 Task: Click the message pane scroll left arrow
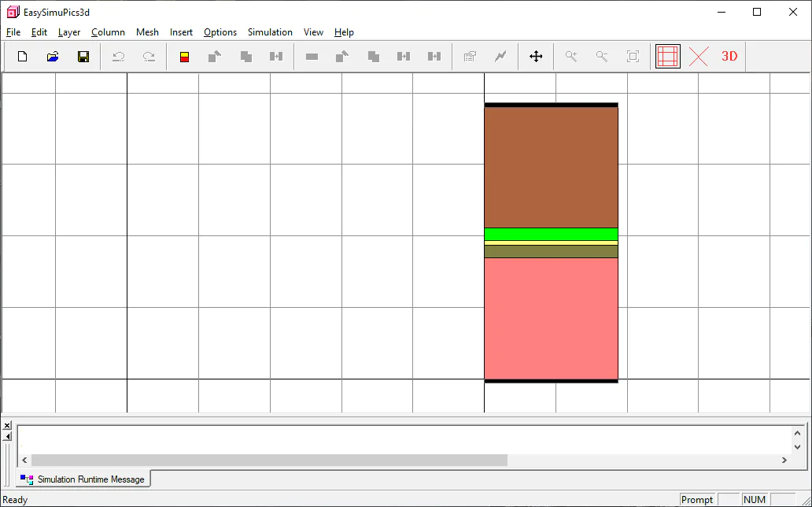pyautogui.click(x=24, y=460)
